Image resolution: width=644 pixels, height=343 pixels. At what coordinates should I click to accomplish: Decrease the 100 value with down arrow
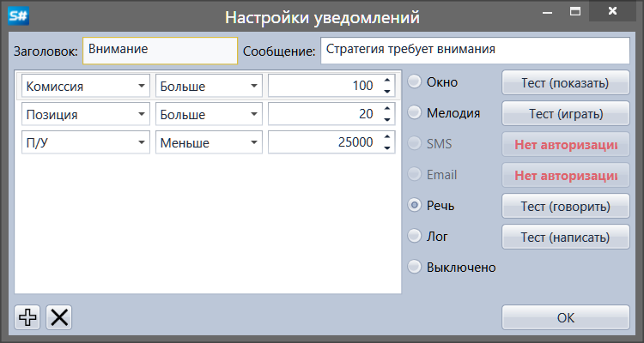[x=387, y=92]
